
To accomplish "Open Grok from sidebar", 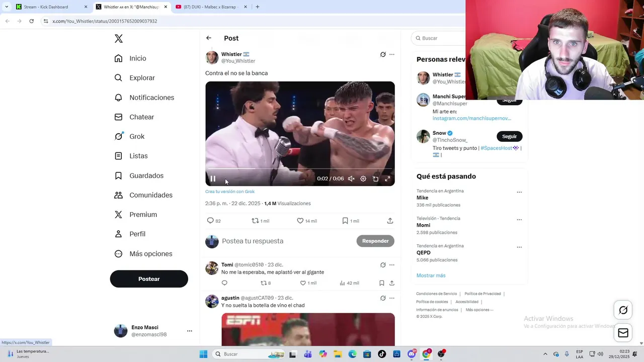I will click(x=129, y=136).
